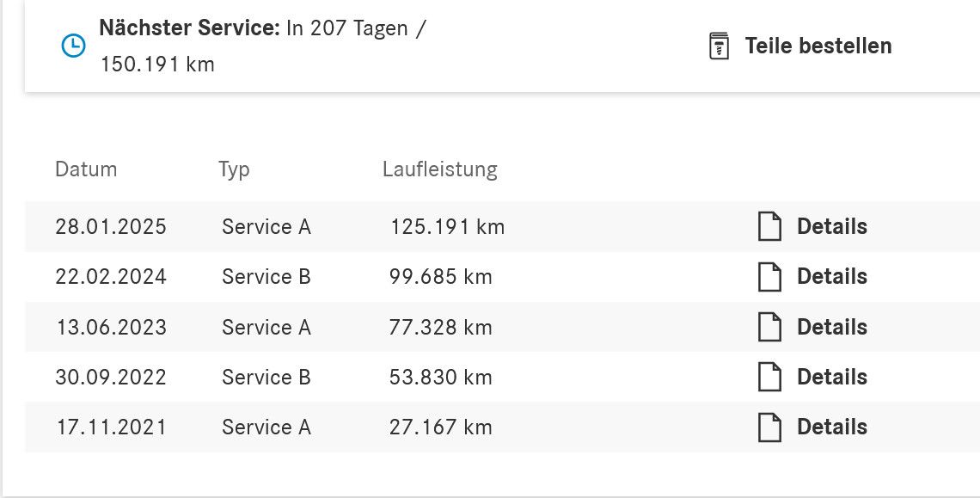Image resolution: width=980 pixels, height=498 pixels.
Task: Click the clock icon beside Nächster Service
Action: click(74, 46)
